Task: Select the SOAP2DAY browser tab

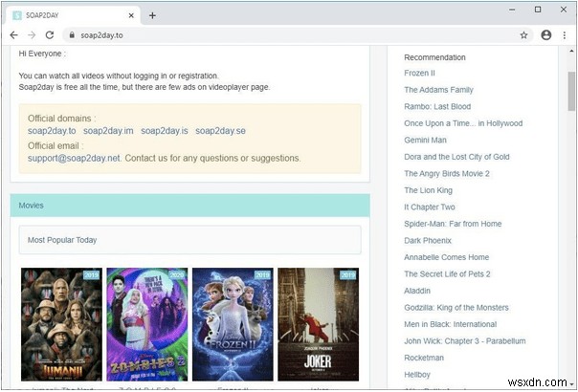Action: (74, 15)
